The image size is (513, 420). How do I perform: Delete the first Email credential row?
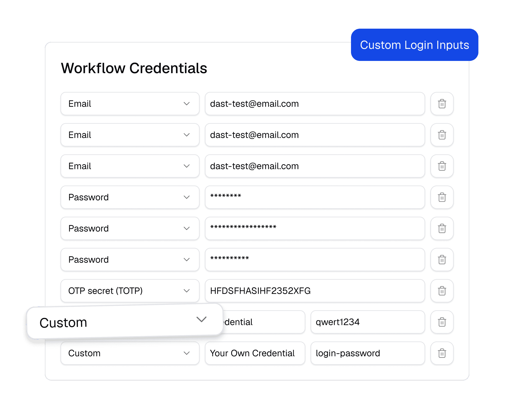pos(442,104)
